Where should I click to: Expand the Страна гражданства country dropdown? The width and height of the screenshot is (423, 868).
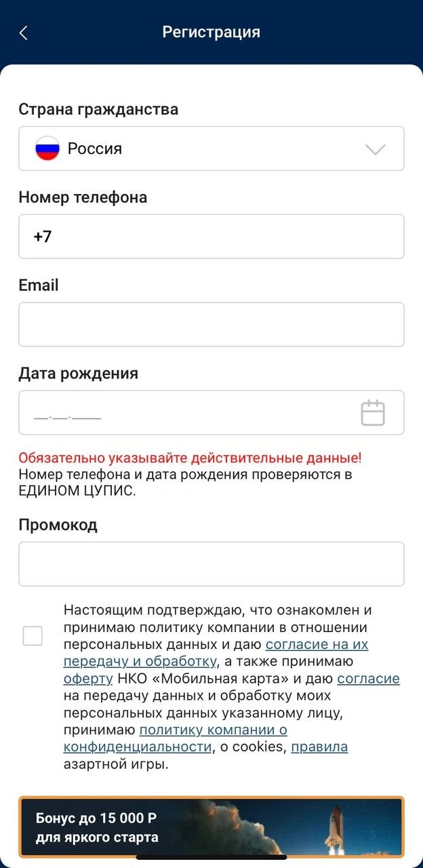pos(211,148)
